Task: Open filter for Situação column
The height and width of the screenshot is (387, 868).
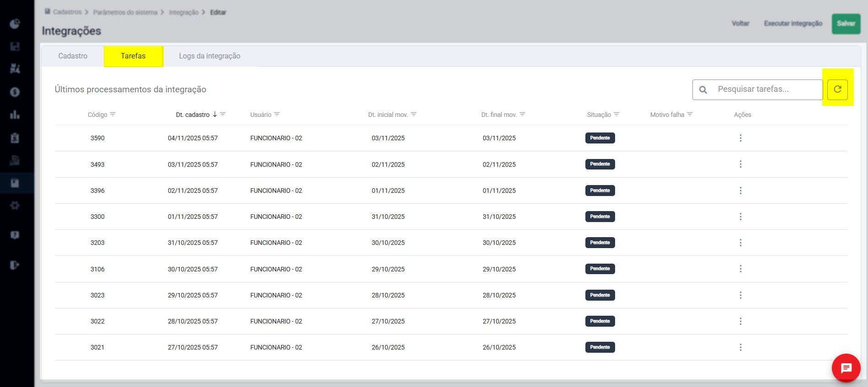Action: tap(616, 114)
